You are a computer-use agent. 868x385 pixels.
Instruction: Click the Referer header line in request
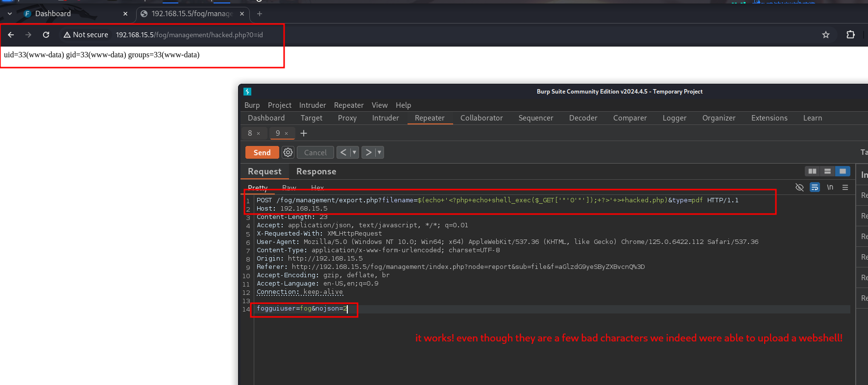[x=451, y=267]
